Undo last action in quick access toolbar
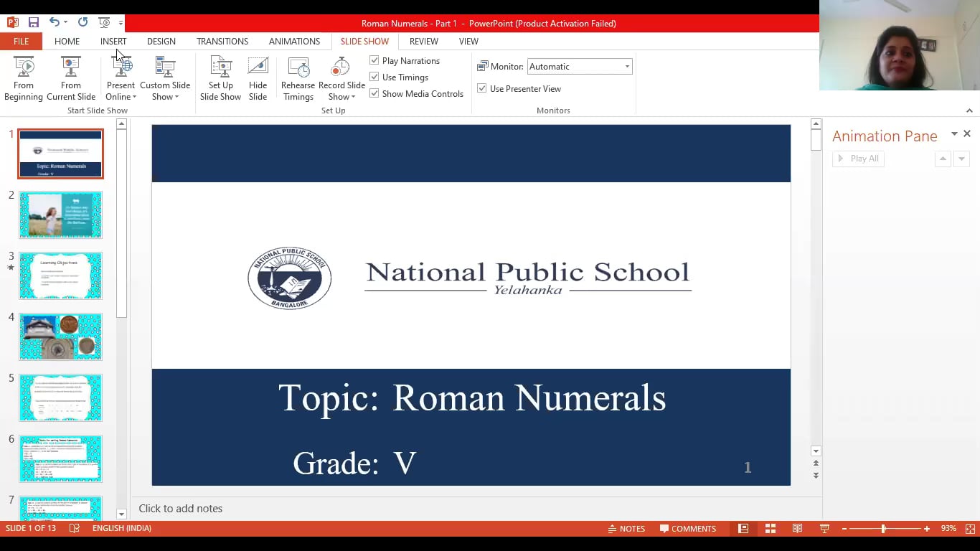 point(55,23)
